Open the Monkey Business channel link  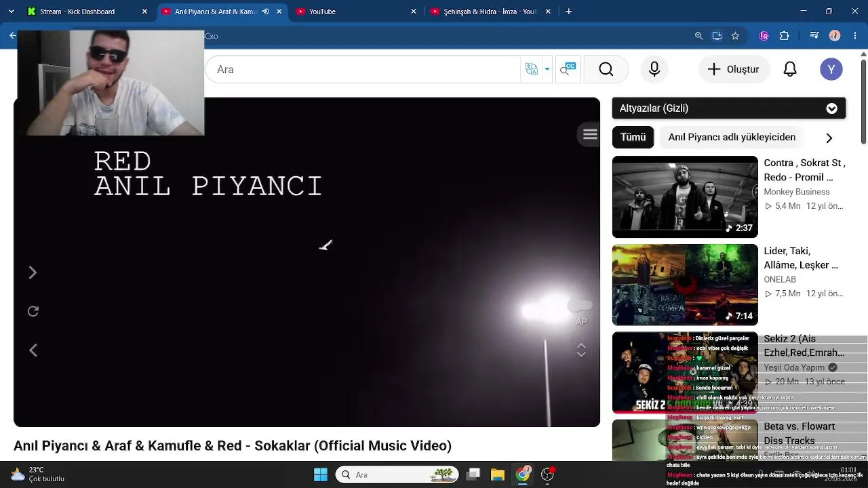click(797, 192)
